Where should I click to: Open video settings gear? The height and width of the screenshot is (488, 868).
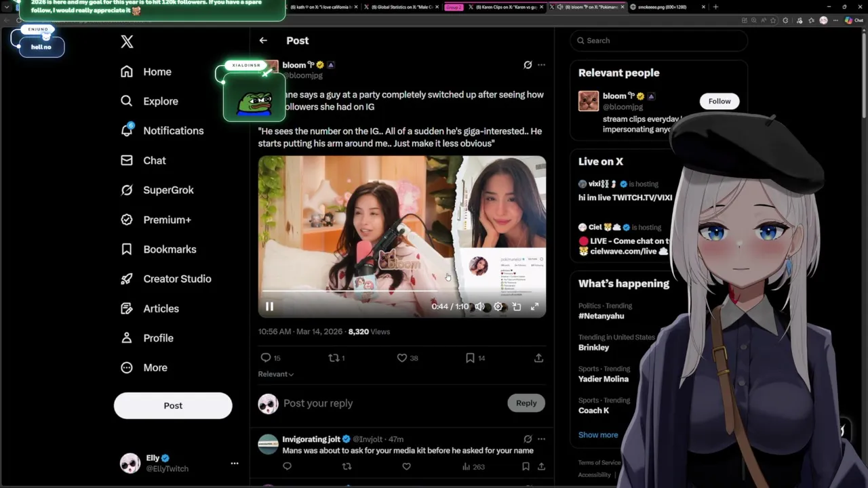(498, 306)
